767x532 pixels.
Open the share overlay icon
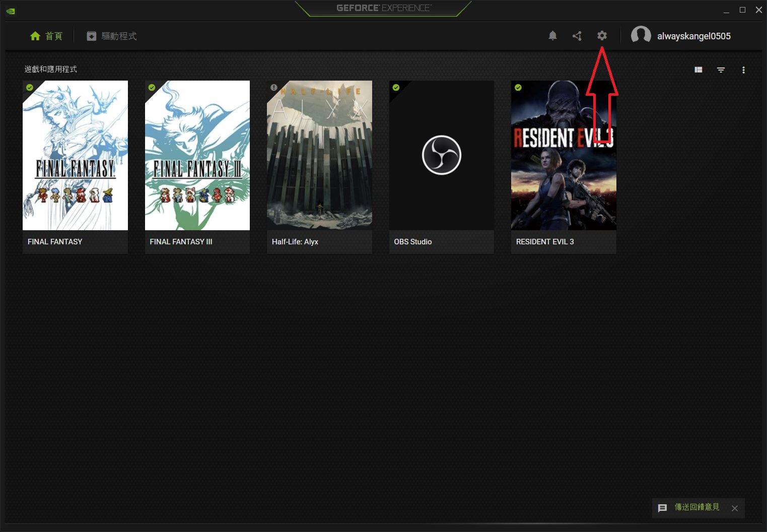pos(577,36)
